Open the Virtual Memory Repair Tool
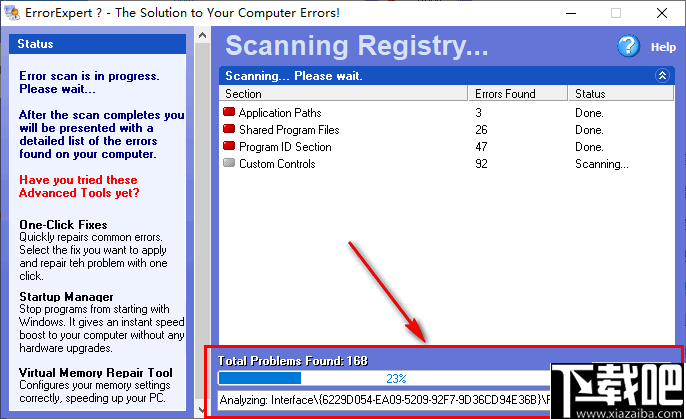 (x=96, y=373)
